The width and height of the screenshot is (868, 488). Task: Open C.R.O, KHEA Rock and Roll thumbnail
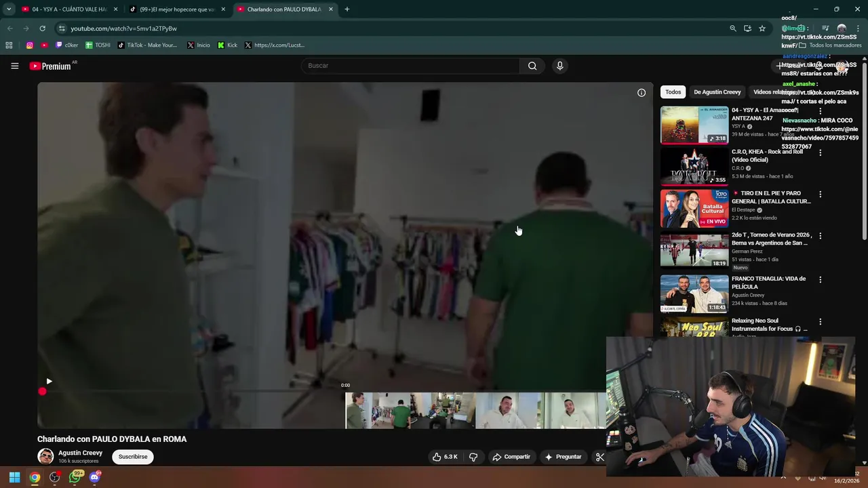click(x=694, y=167)
